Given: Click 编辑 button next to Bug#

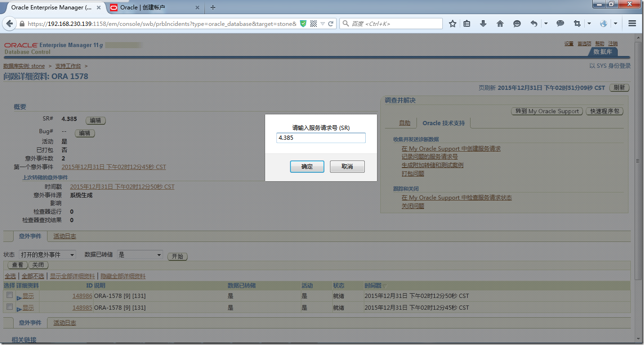Looking at the screenshot, I should pos(85,133).
